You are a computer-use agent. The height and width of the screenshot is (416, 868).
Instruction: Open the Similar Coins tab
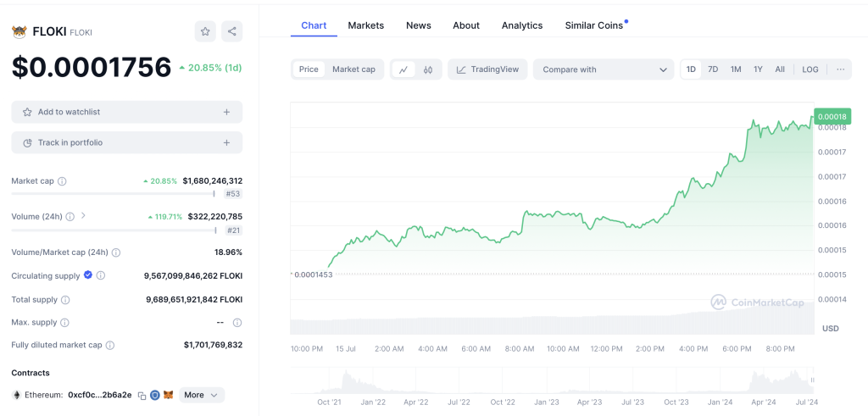[594, 25]
